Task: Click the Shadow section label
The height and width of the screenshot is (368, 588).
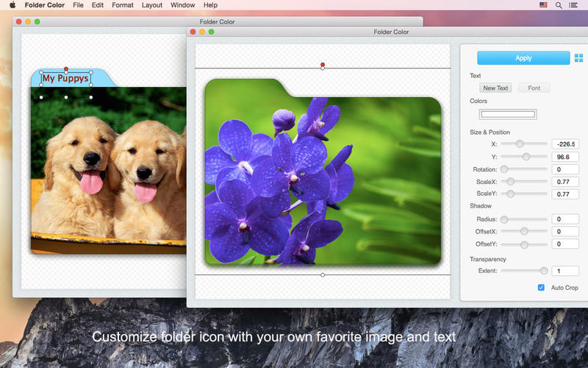Action: [x=481, y=206]
